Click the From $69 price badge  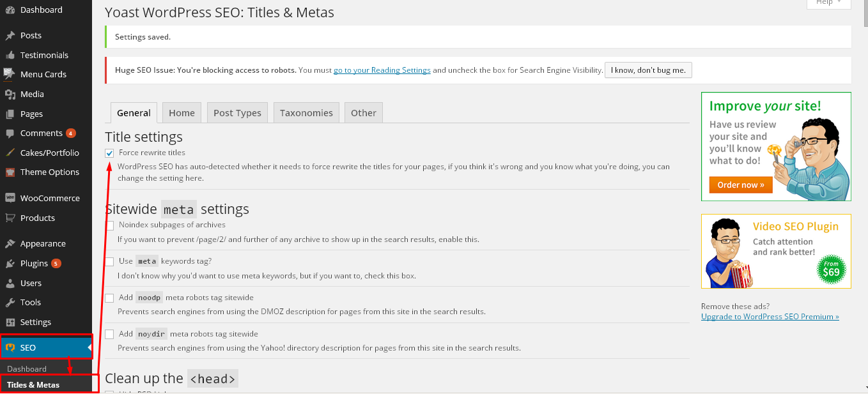[831, 269]
